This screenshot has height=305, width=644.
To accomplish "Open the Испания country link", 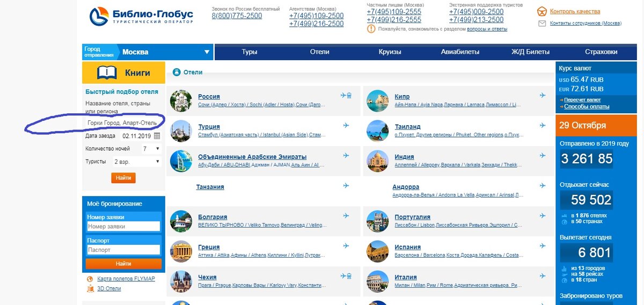I will (407, 247).
